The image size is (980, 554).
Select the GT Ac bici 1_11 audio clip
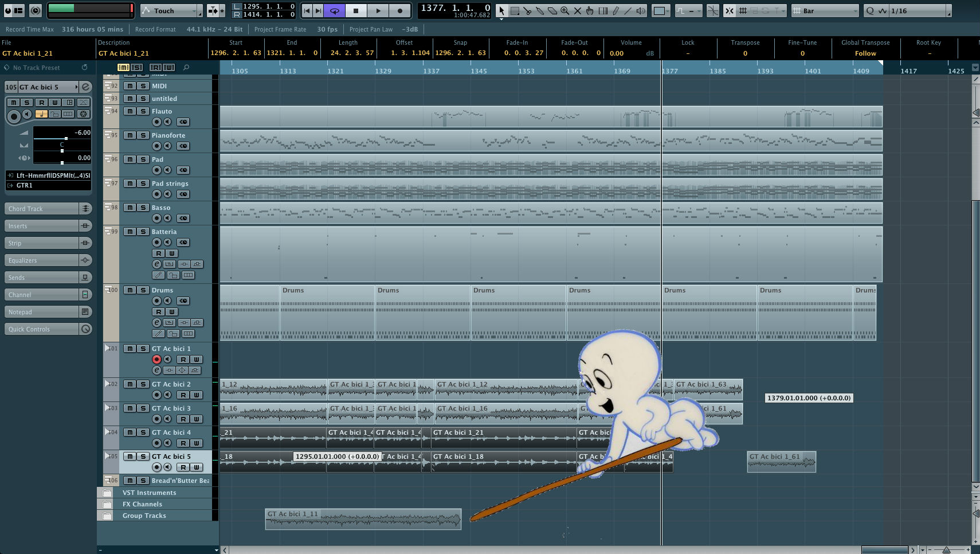[x=363, y=519]
